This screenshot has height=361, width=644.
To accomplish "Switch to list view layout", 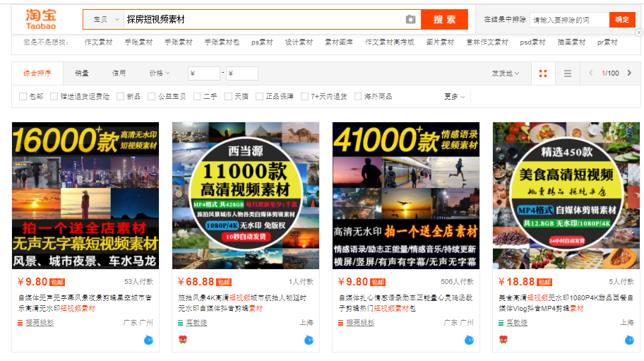I will pyautogui.click(x=567, y=73).
